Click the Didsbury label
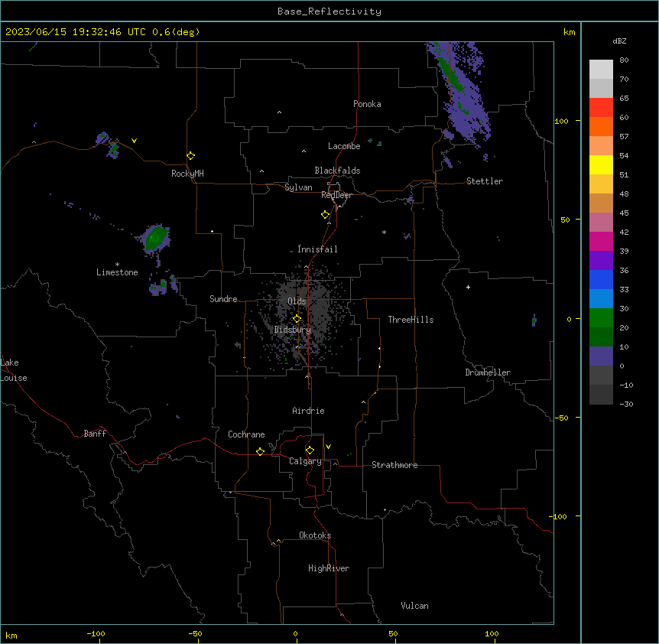 click(293, 330)
